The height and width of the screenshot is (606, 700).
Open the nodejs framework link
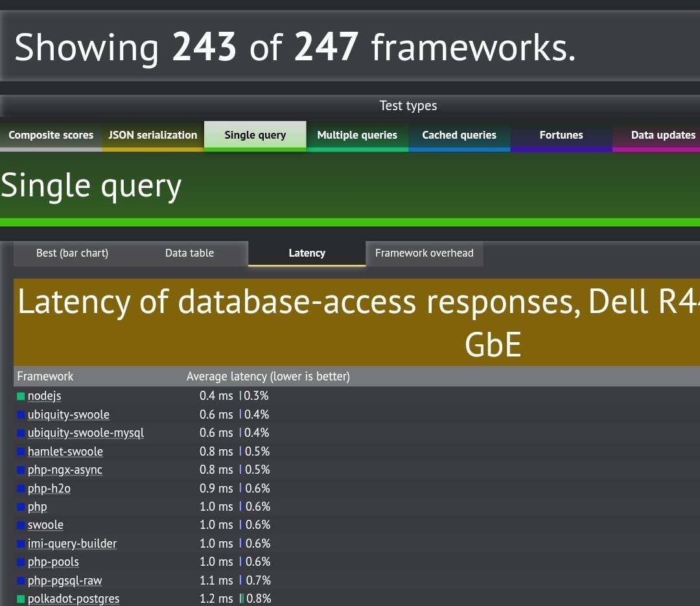44,396
